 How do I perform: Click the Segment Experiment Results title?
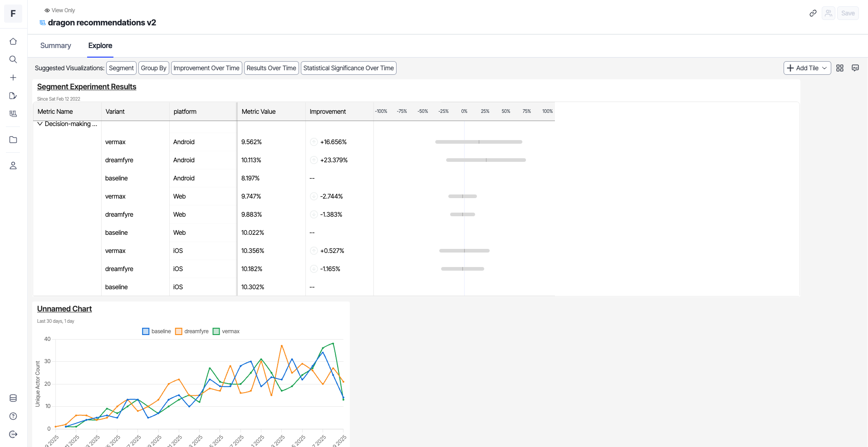(x=87, y=87)
